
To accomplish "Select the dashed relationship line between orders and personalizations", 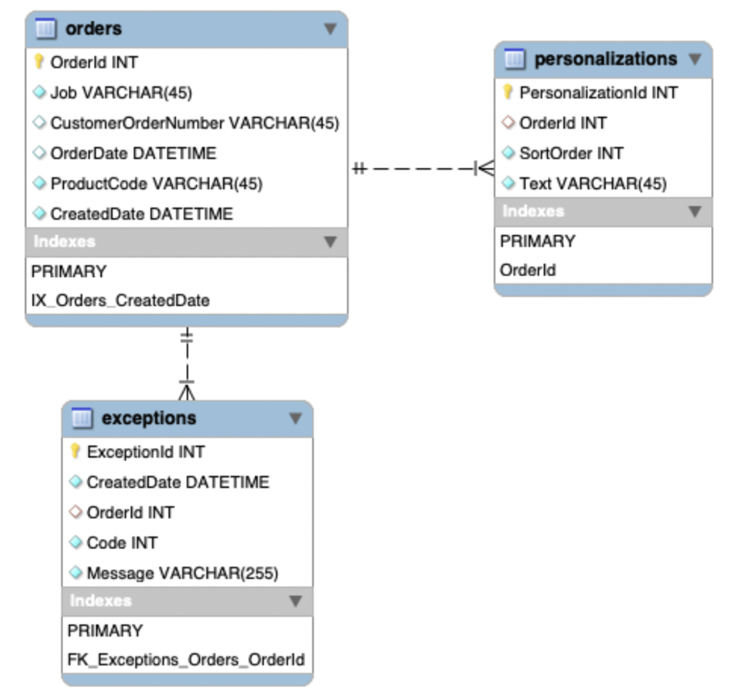I will (x=422, y=168).
